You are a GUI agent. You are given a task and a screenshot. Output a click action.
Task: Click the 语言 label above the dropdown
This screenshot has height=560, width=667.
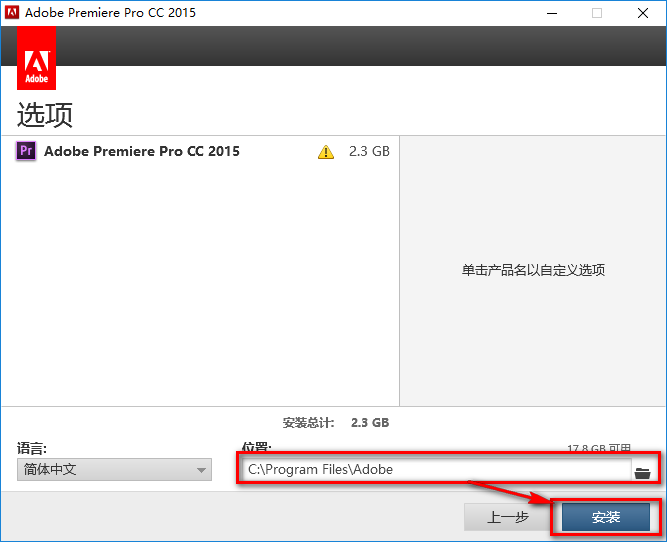coord(32,449)
